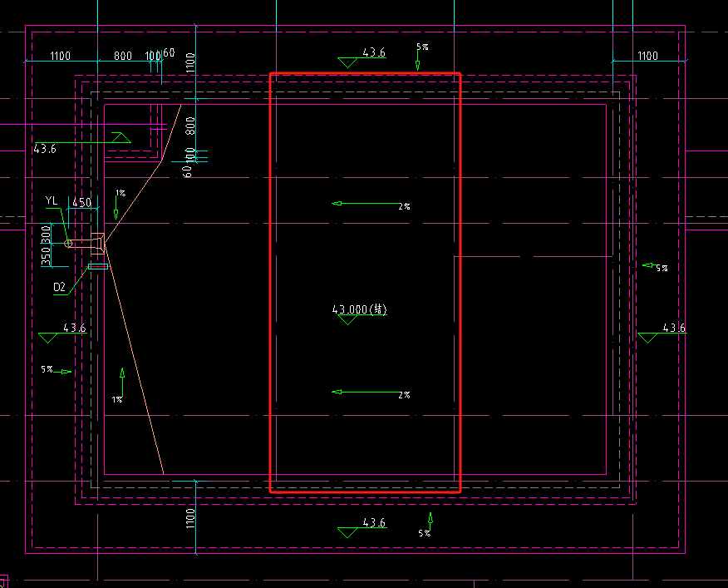Viewport: 728px width, 588px height.
Task: Select the green elevation triangle at bottom 43.6
Action: point(347,532)
